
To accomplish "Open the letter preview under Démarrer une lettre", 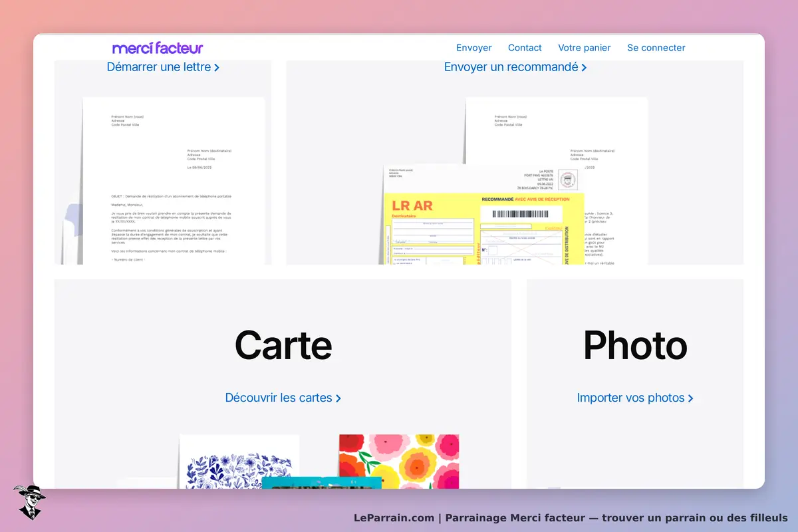I will point(174,181).
